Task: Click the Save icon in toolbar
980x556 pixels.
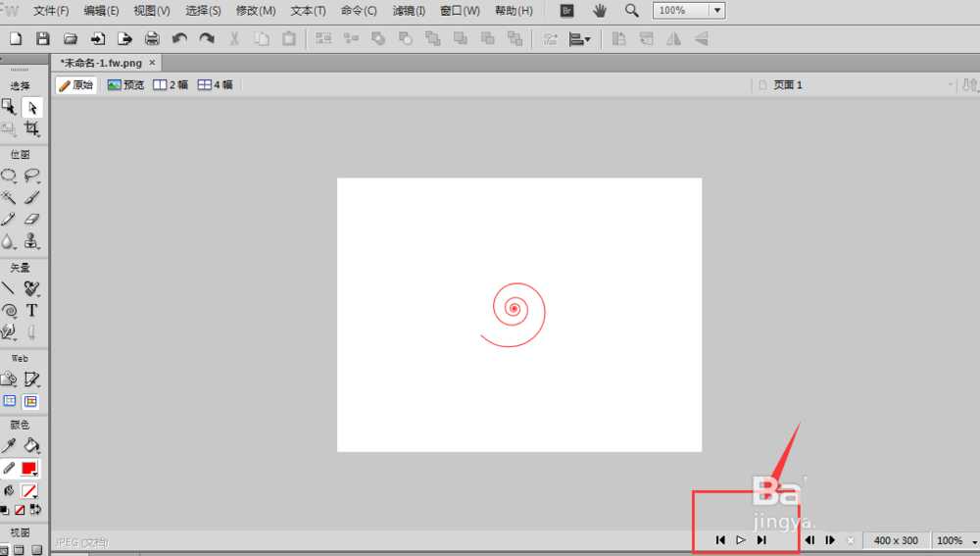Action: (x=43, y=39)
